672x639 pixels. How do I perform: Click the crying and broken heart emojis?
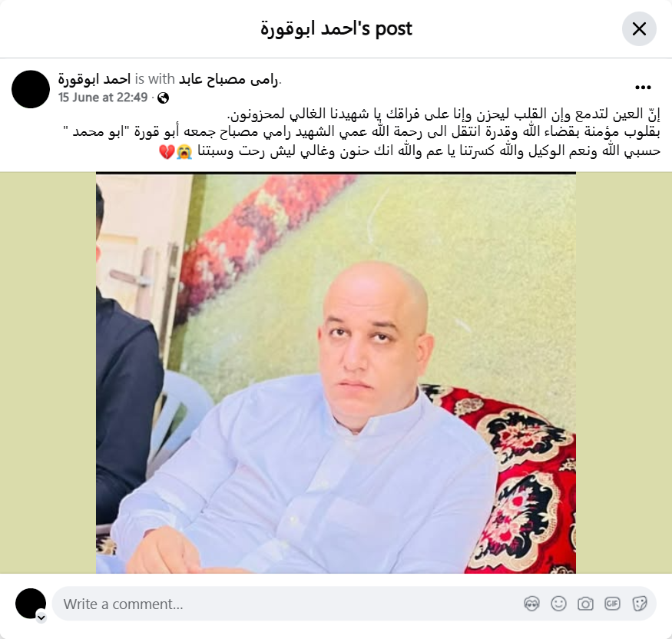(x=176, y=151)
